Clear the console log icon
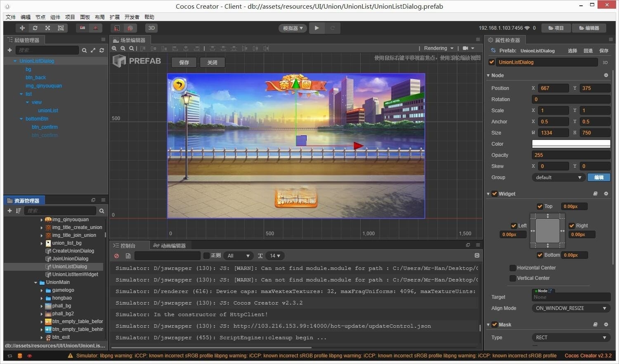 (x=117, y=256)
